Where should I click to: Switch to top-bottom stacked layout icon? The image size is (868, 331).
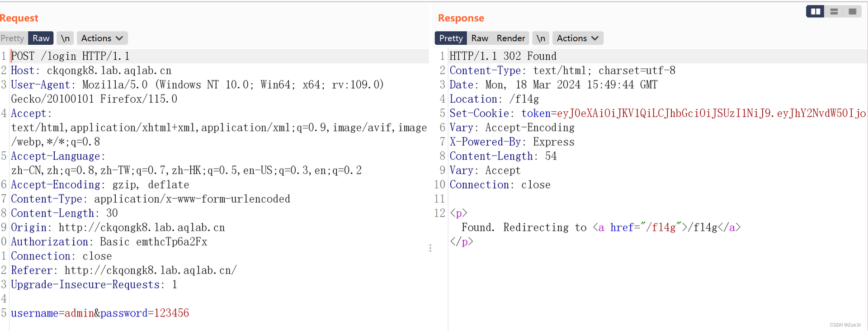[x=834, y=11]
